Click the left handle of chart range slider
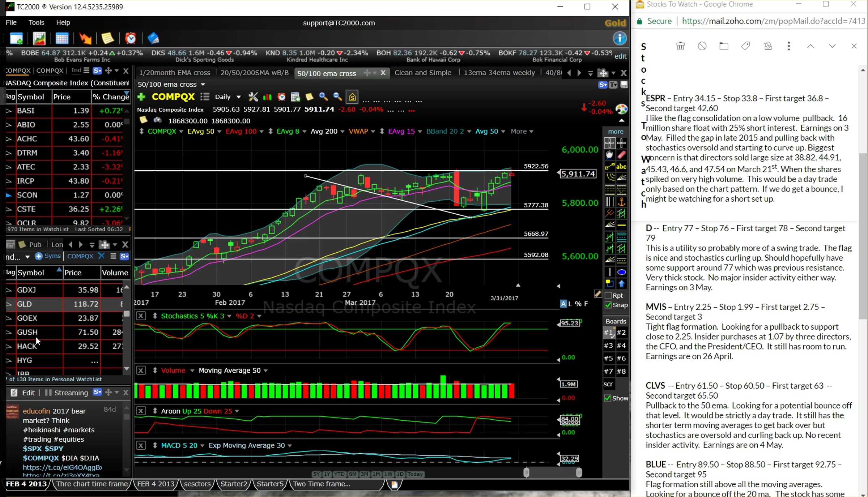The width and height of the screenshot is (868, 497). click(526, 472)
